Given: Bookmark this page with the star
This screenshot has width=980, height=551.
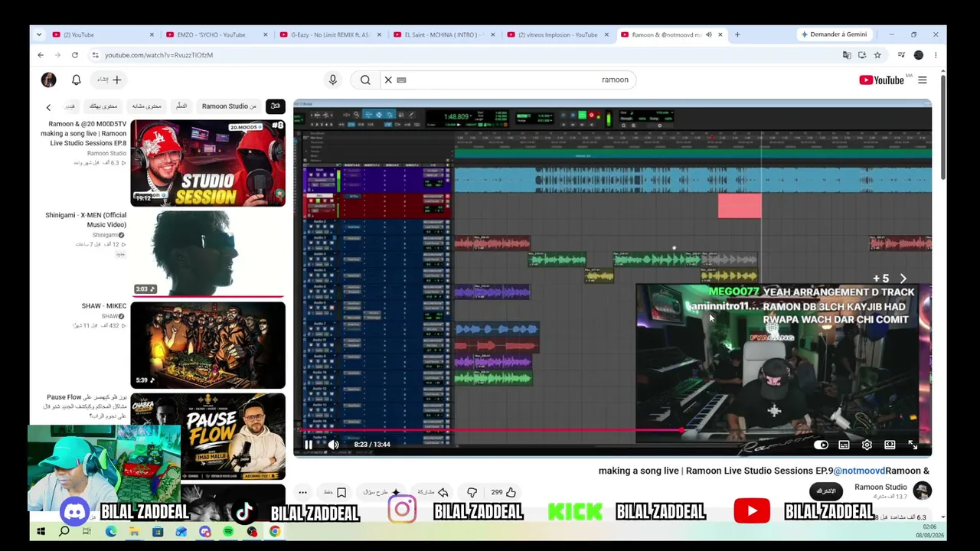Looking at the screenshot, I should point(877,55).
